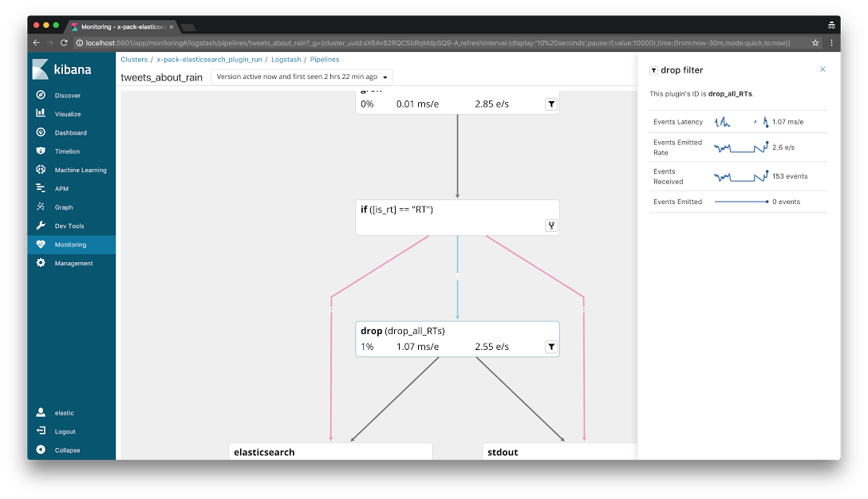
Task: Select the Monitoring menu label
Action: (70, 245)
